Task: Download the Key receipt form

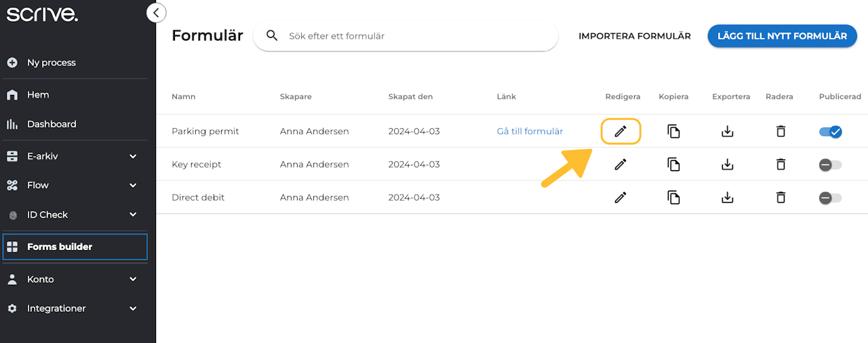Action: 727,164
